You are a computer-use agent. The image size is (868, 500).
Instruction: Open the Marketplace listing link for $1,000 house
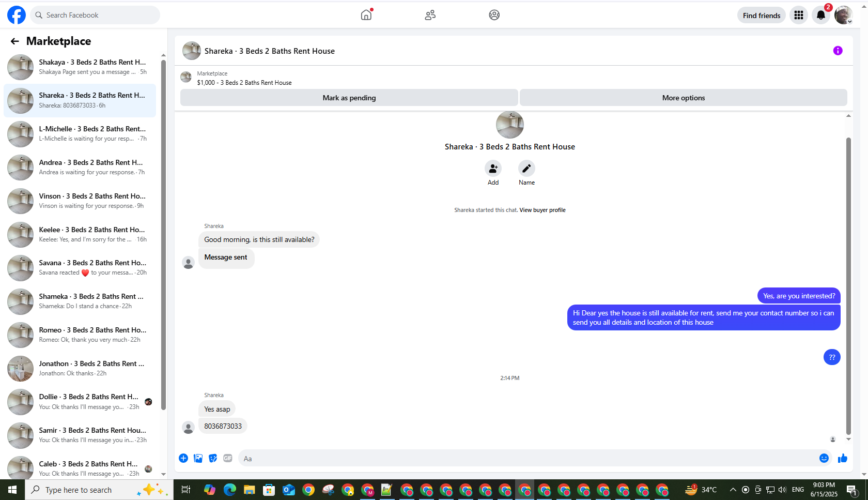(244, 83)
